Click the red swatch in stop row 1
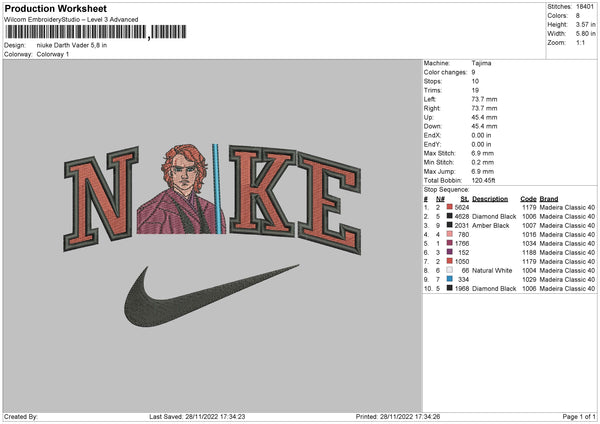Image resolution: width=600 pixels, height=424 pixels. 450,207
